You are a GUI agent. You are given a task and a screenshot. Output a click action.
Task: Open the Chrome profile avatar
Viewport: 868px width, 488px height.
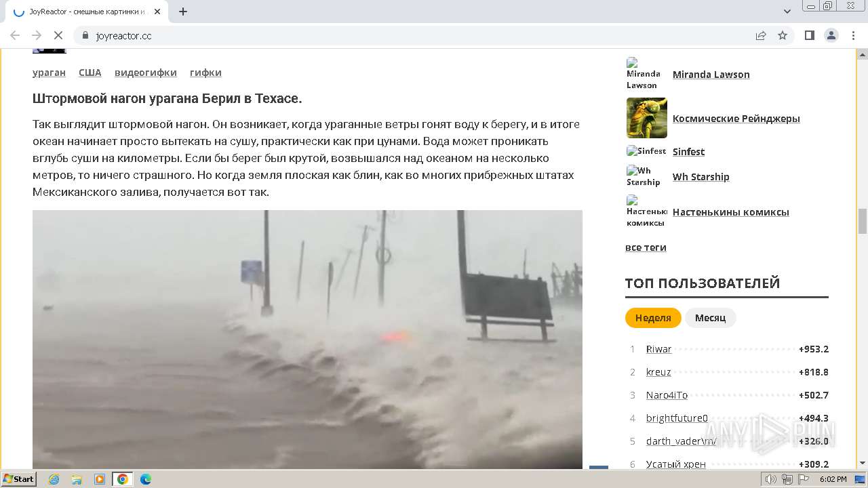(831, 35)
